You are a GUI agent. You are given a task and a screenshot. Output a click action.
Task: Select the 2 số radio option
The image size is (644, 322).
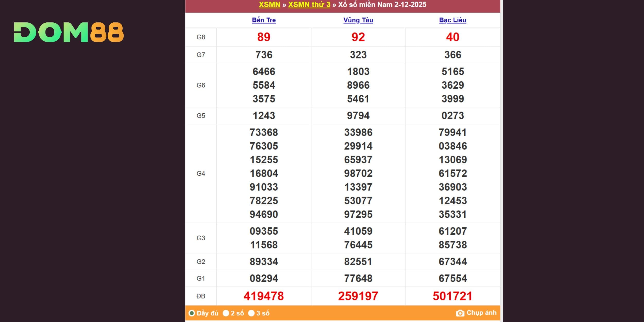tap(226, 313)
